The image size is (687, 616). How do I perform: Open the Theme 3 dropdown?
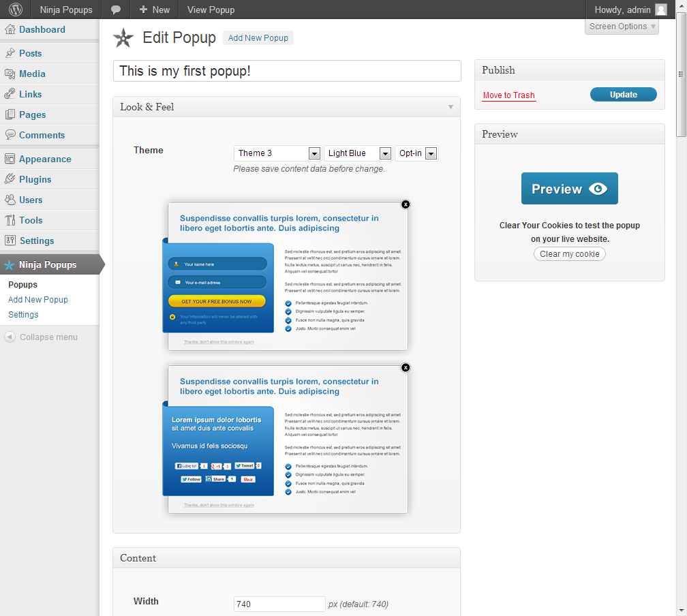click(x=277, y=153)
